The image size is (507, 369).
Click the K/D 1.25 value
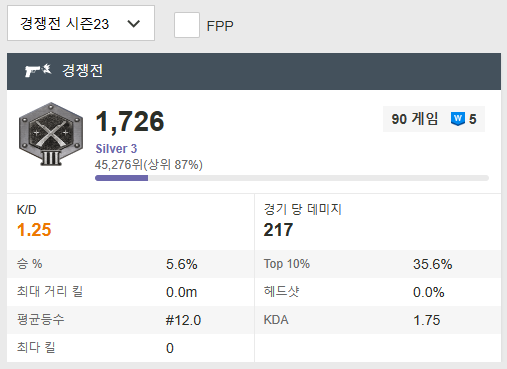(x=34, y=230)
